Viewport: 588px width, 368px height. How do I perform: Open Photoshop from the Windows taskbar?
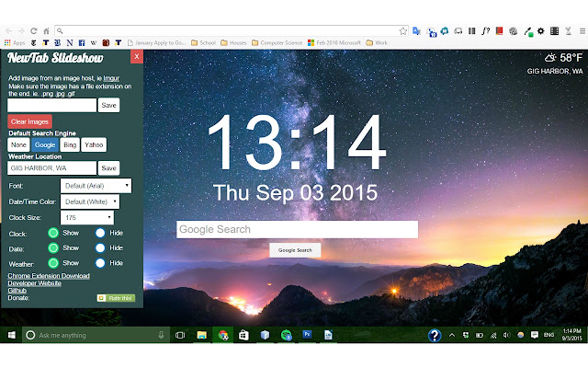tap(307, 335)
